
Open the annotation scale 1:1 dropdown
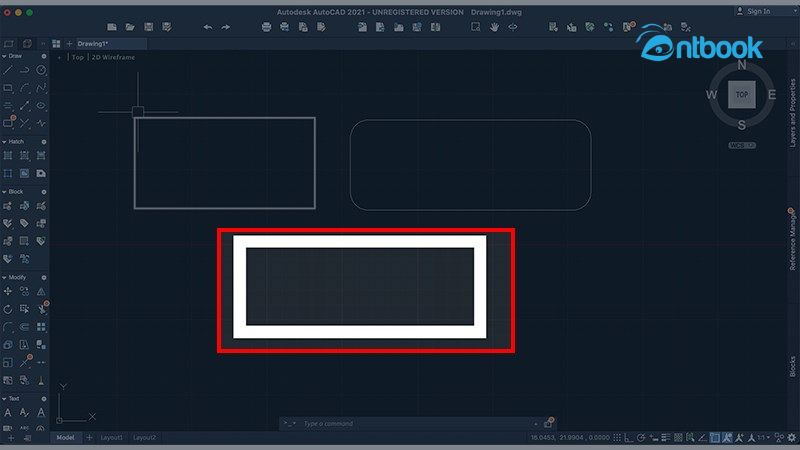(x=764, y=438)
